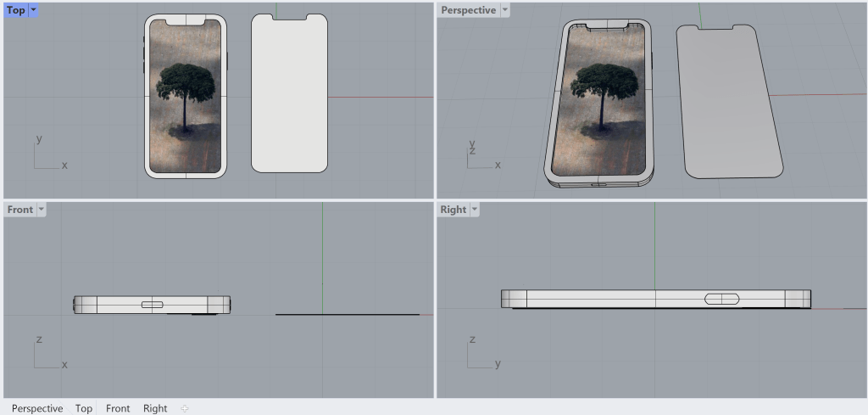This screenshot has width=868, height=415.
Task: Open the Top viewport dropdown arrow
Action: tap(33, 10)
